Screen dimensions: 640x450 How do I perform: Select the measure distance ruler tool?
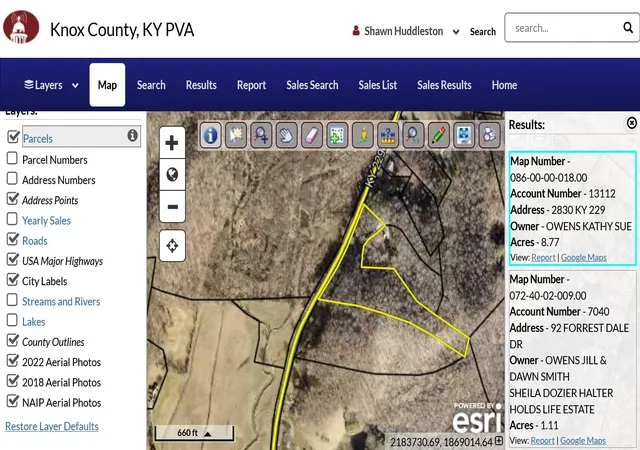pos(387,135)
